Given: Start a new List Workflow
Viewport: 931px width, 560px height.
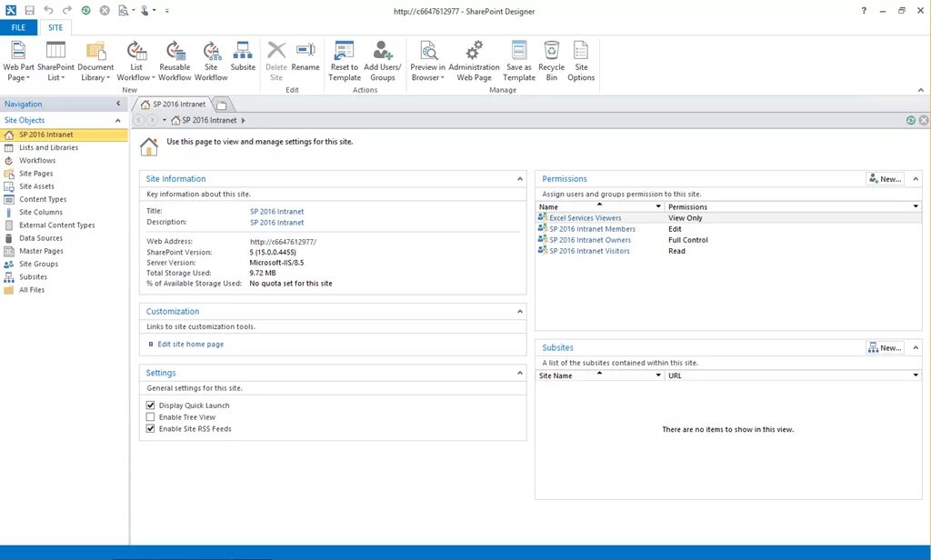Looking at the screenshot, I should (136, 61).
